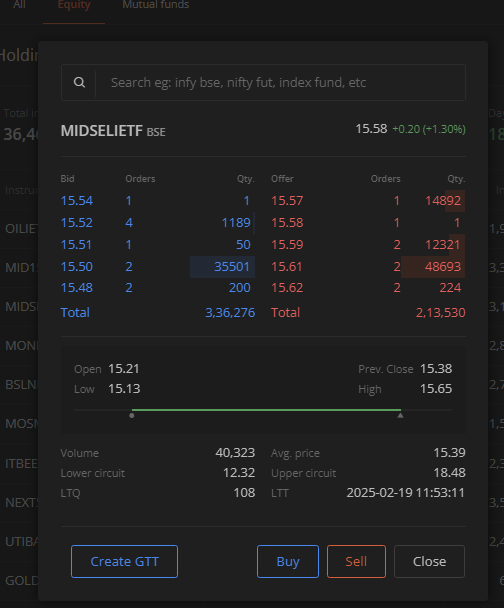Click the 15.61 offer quantity 48693

[x=443, y=267]
